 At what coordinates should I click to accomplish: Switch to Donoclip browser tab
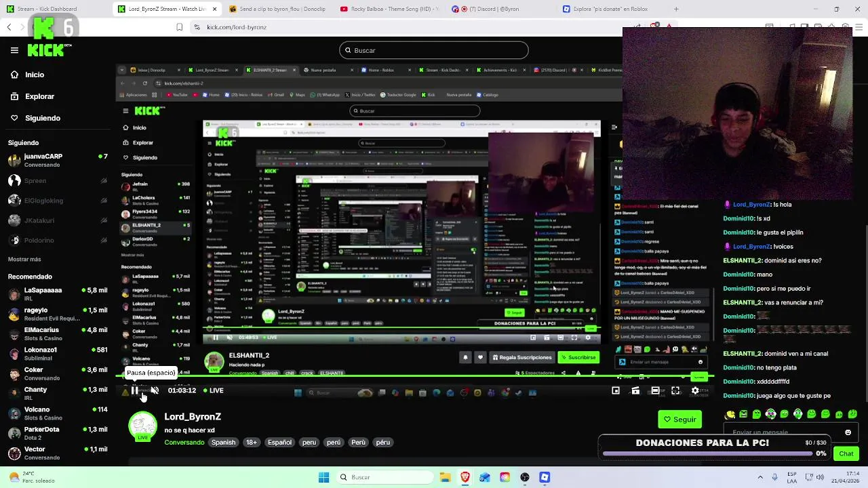coord(278,9)
